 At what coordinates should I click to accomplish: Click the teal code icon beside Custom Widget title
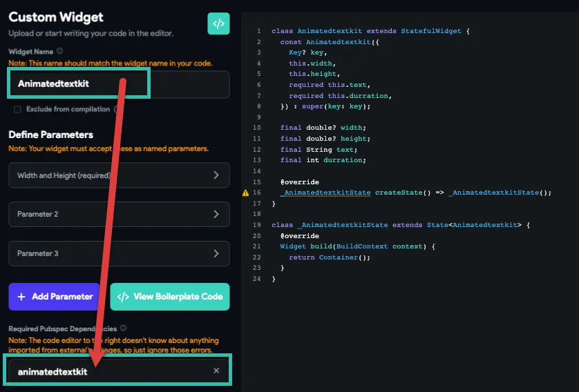(218, 23)
